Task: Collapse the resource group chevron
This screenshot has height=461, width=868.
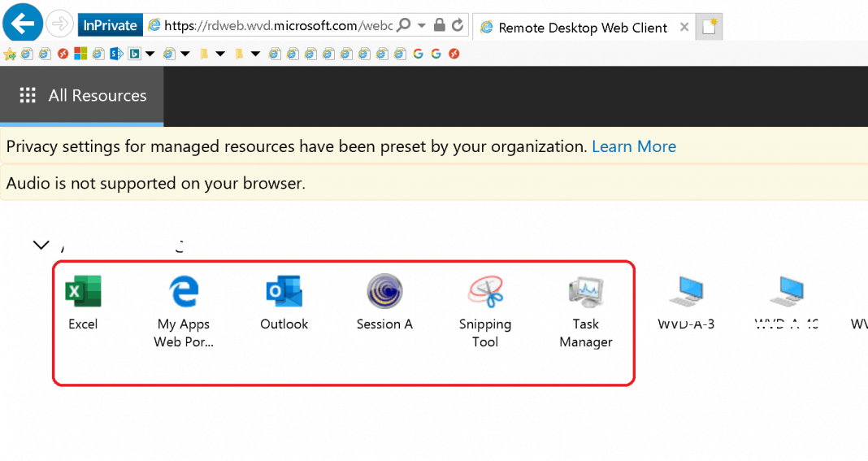Action: tap(41, 245)
